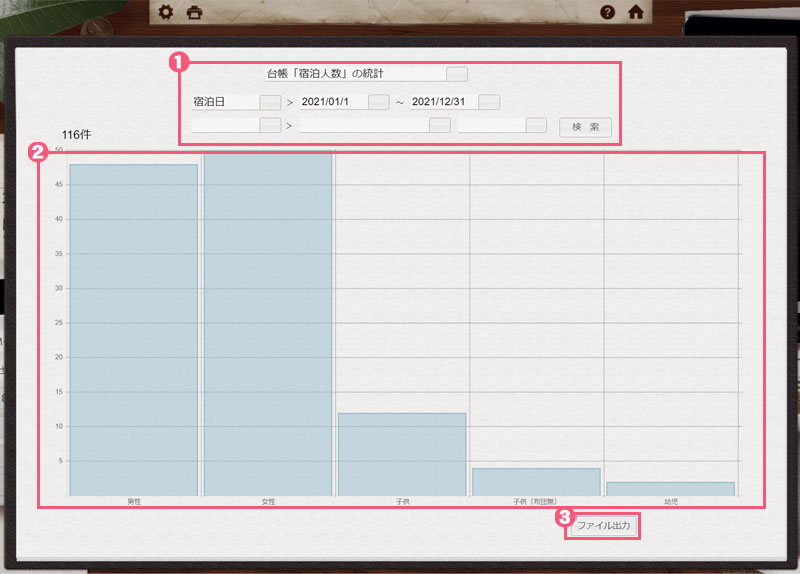Click the printer icon to print
The image size is (800, 574).
coord(195,13)
